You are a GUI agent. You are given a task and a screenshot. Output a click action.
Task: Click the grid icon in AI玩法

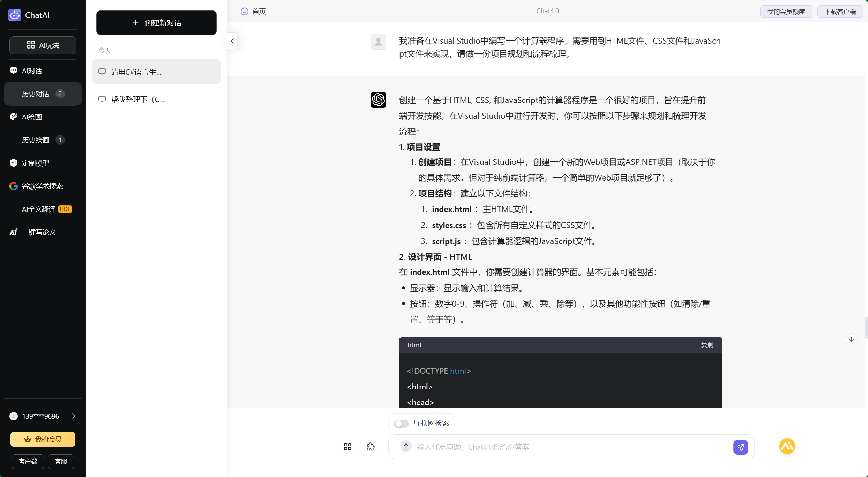[x=31, y=45]
